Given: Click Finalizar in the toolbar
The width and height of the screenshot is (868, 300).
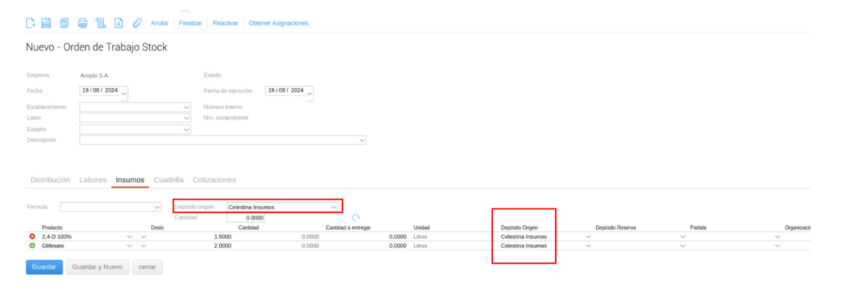Looking at the screenshot, I should click(191, 23).
